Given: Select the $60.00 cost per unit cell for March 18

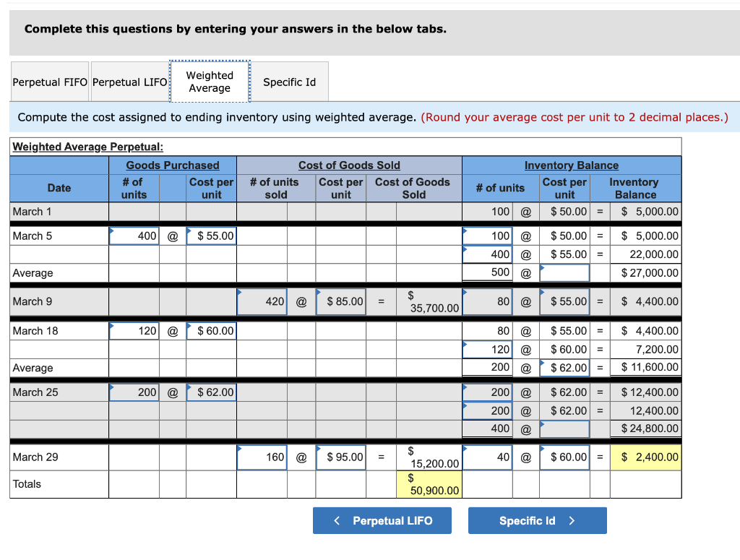Looking at the screenshot, I should 211,330.
